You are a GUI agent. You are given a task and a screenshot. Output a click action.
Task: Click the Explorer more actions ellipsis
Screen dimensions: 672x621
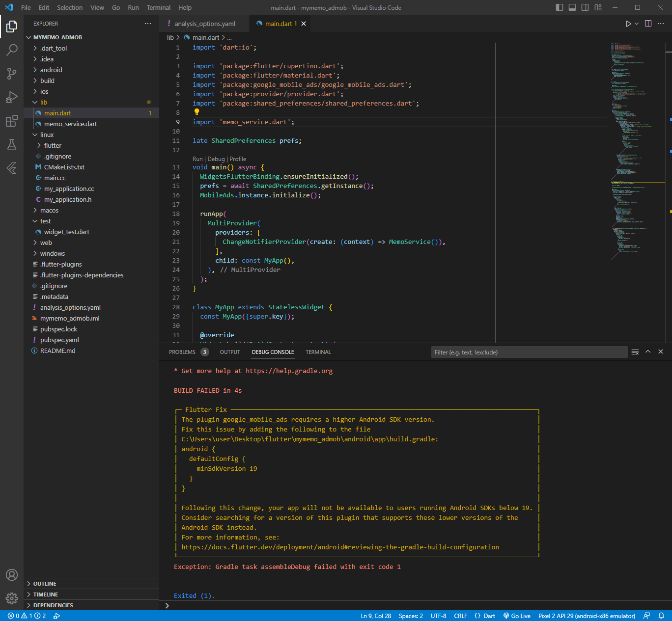[x=148, y=24]
